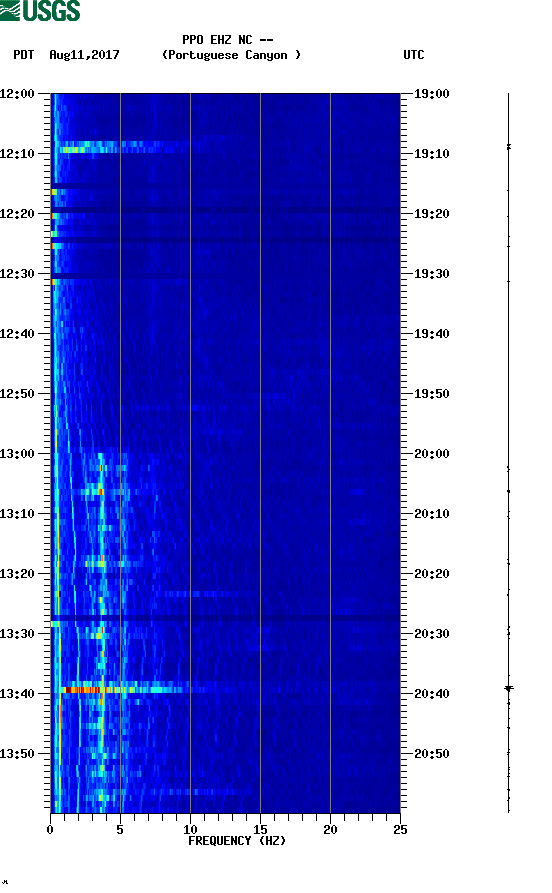This screenshot has height=893, width=552.
Task: Click the '13:20' PDT time label
Action: tap(17, 574)
